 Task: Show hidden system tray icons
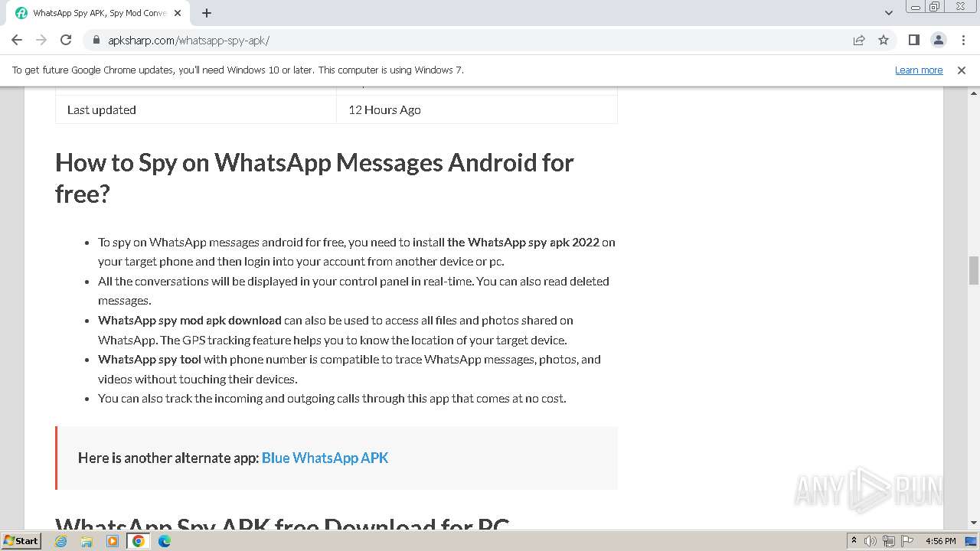[854, 541]
